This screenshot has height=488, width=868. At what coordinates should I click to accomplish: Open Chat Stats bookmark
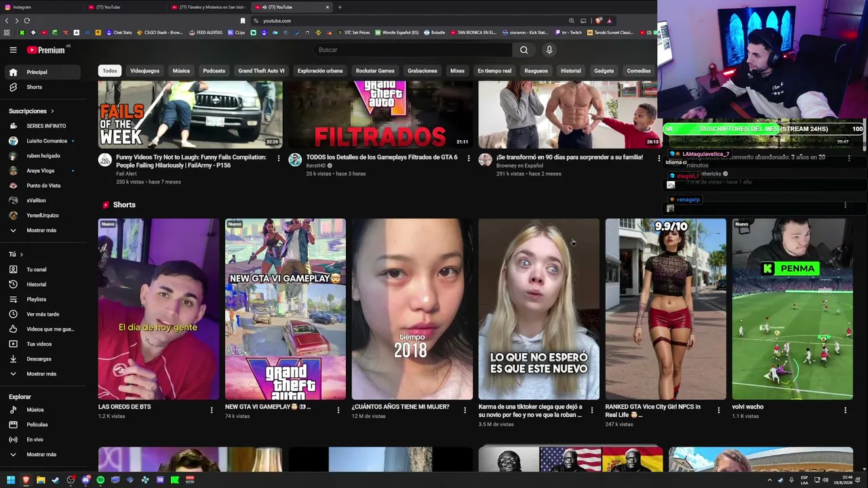click(x=119, y=33)
